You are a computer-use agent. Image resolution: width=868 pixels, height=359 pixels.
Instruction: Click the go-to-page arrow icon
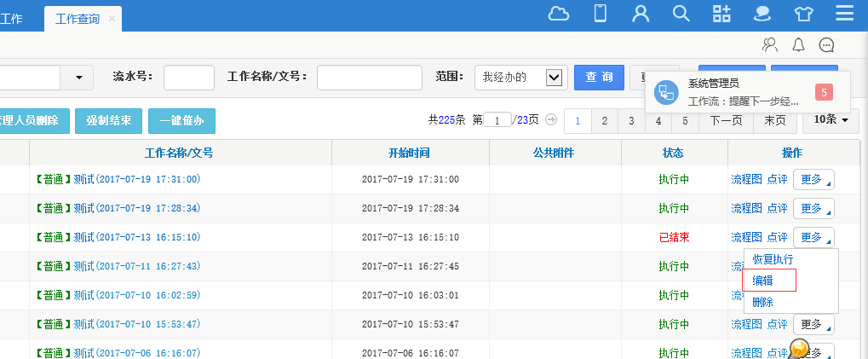point(551,119)
